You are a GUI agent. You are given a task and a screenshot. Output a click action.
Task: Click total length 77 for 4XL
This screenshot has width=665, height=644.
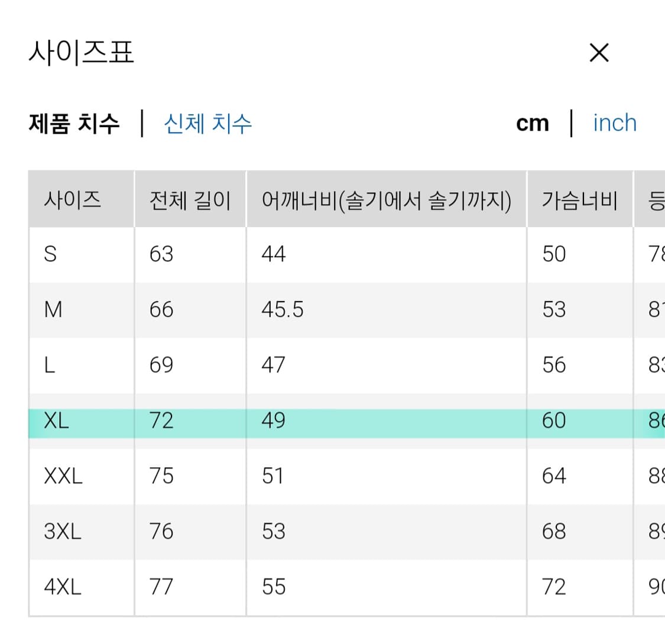tap(161, 586)
